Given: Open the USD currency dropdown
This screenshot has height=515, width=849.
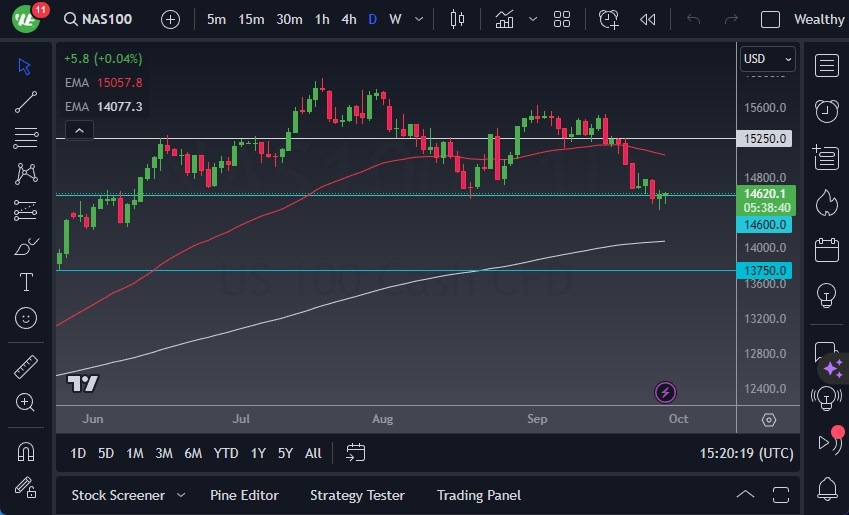Looking at the screenshot, I should point(768,59).
